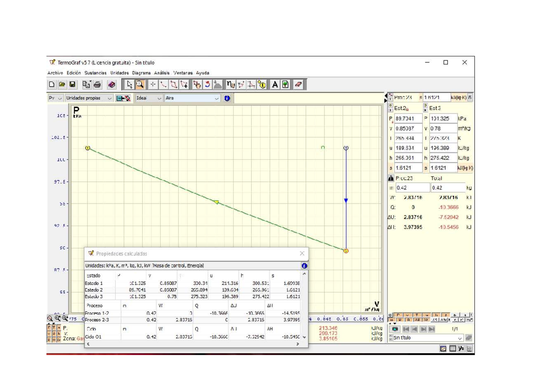The height and width of the screenshot is (392, 554).
Task: Open the Análisis menu
Action: click(162, 73)
